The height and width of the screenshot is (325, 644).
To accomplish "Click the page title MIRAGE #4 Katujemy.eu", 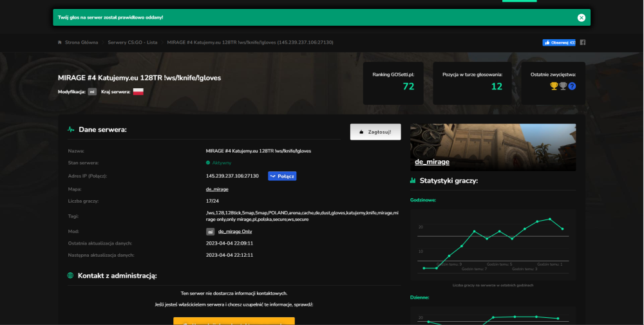I will tap(139, 78).
